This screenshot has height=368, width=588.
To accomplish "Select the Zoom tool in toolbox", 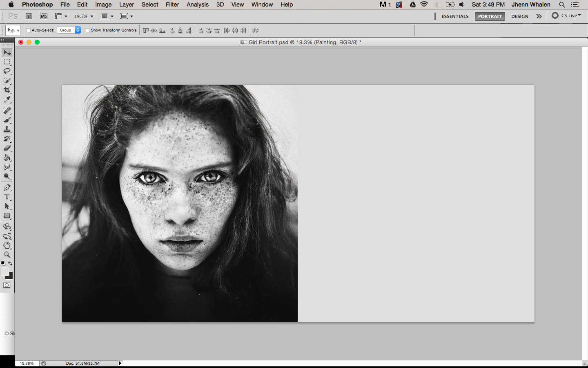I will (7, 254).
